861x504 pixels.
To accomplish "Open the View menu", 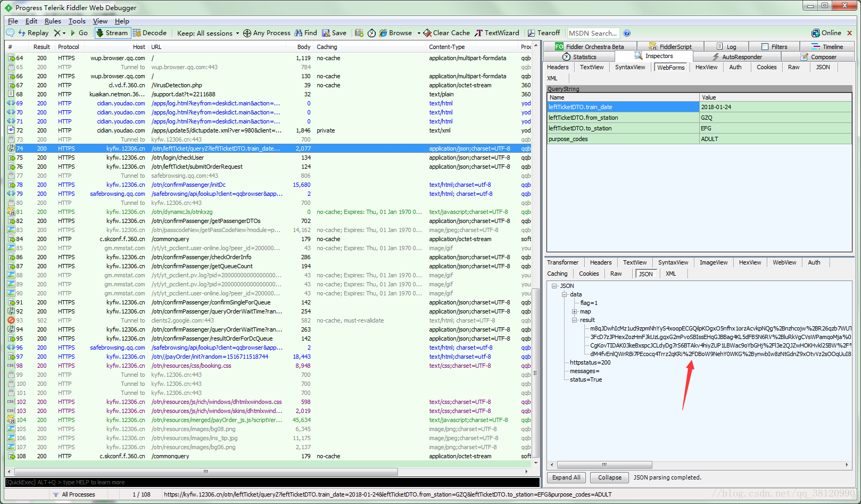I will click(100, 21).
